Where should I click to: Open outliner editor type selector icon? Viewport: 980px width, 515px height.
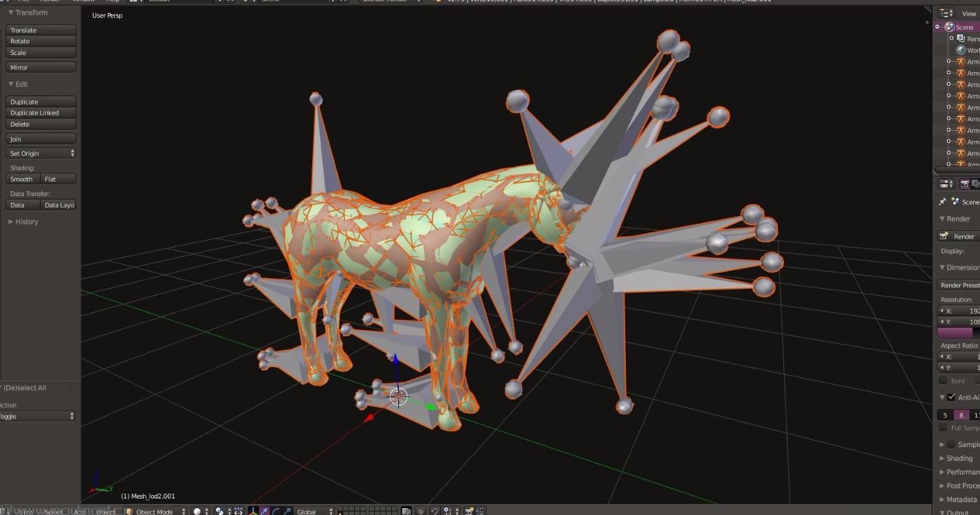click(946, 13)
